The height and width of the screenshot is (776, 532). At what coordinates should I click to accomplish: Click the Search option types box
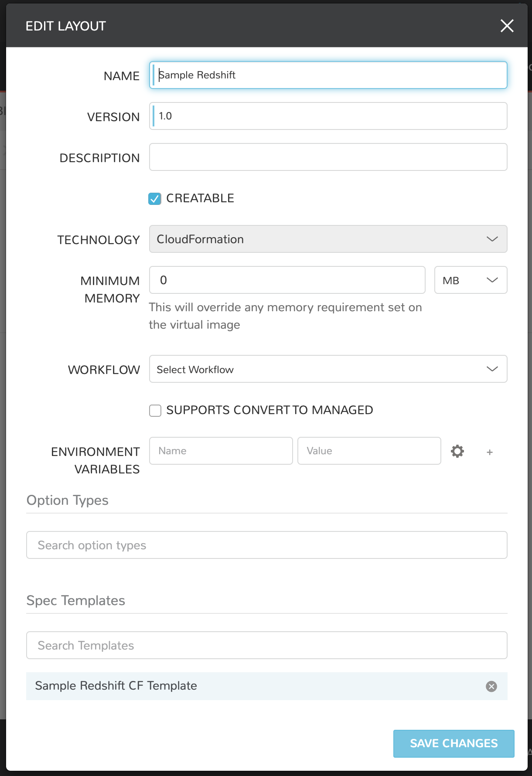pyautogui.click(x=266, y=545)
